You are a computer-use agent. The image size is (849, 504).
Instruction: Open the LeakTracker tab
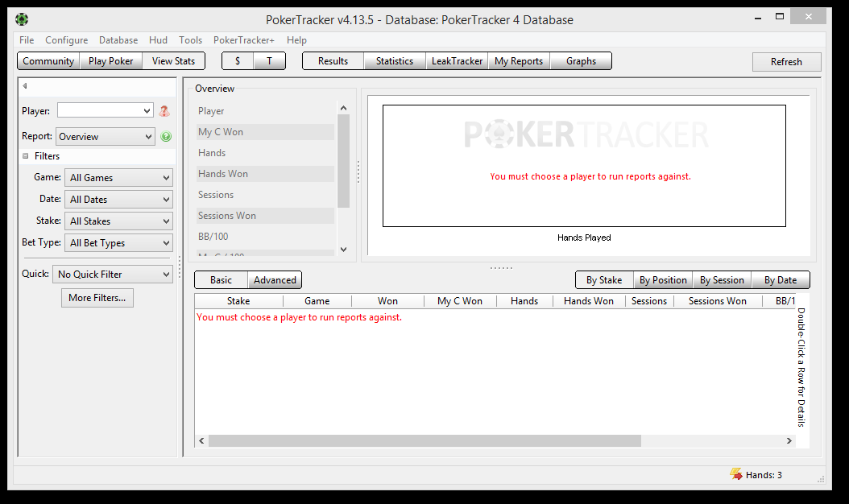[x=457, y=61]
